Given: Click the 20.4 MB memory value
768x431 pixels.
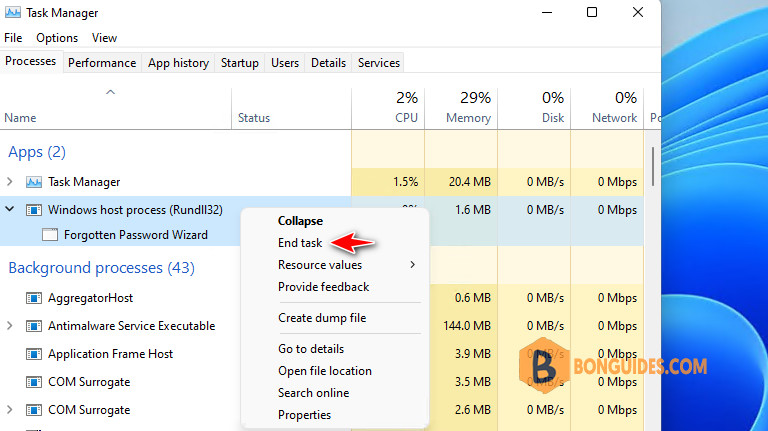Looking at the screenshot, I should click(x=469, y=182).
